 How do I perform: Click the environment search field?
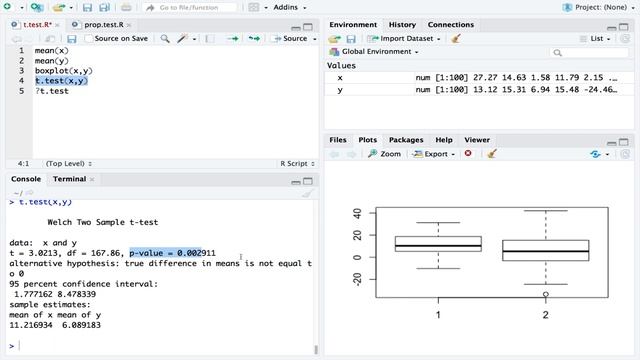(589, 53)
